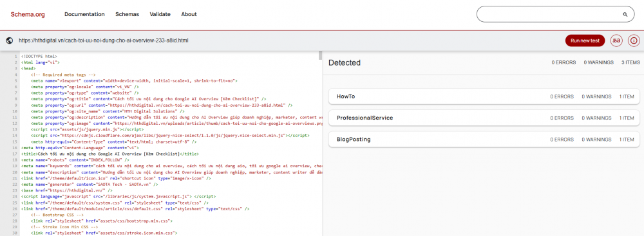This screenshot has height=236, width=644.
Task: Open the language selector icon
Action: [616, 41]
